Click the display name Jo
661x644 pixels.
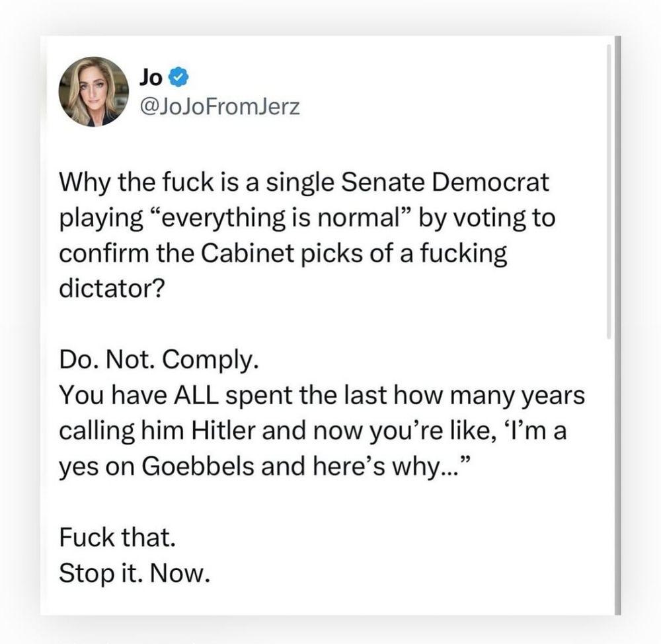coord(151,78)
